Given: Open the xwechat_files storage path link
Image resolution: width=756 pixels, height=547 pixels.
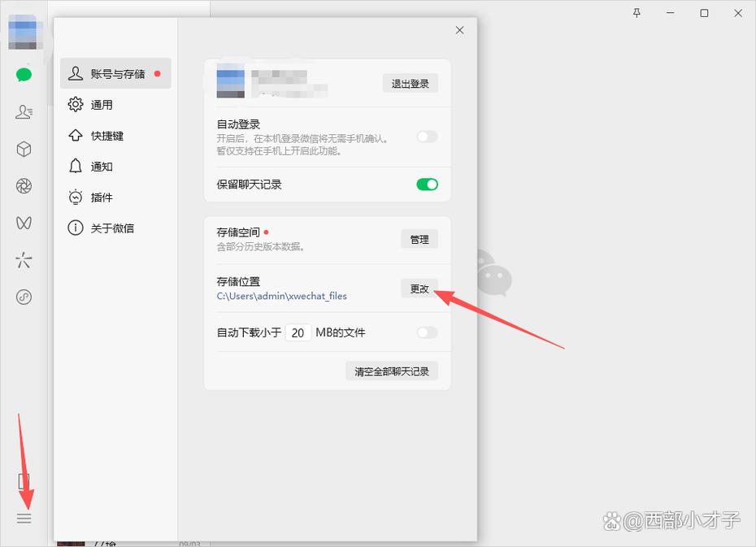Looking at the screenshot, I should (282, 296).
